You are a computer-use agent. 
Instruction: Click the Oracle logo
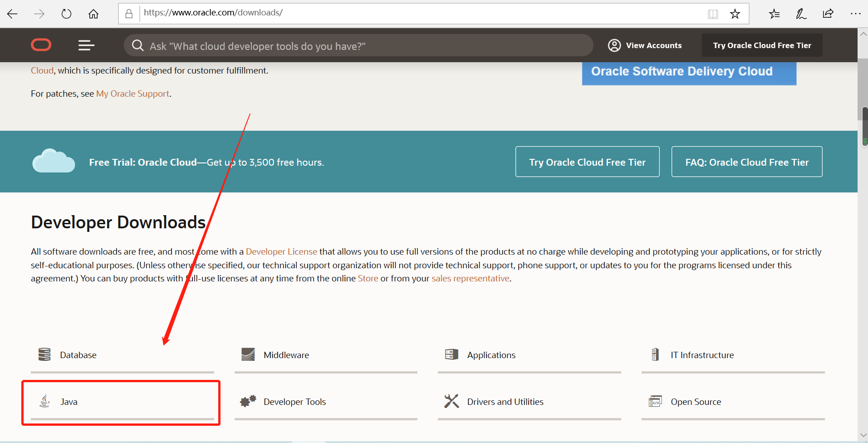[x=41, y=45]
